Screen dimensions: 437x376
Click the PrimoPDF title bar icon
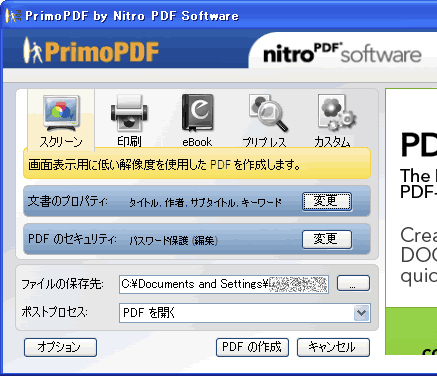[x=13, y=16]
